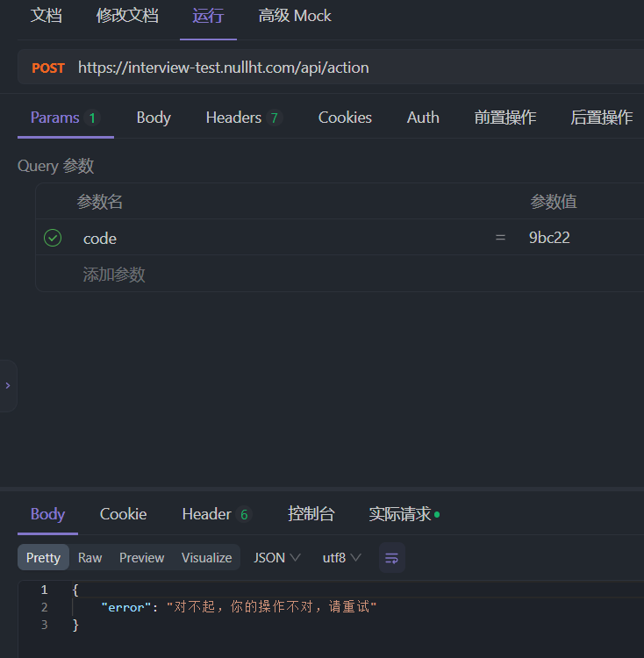Viewport: 644px width, 658px height.
Task: Open the utf8 encoding dropdown
Action: pos(341,558)
